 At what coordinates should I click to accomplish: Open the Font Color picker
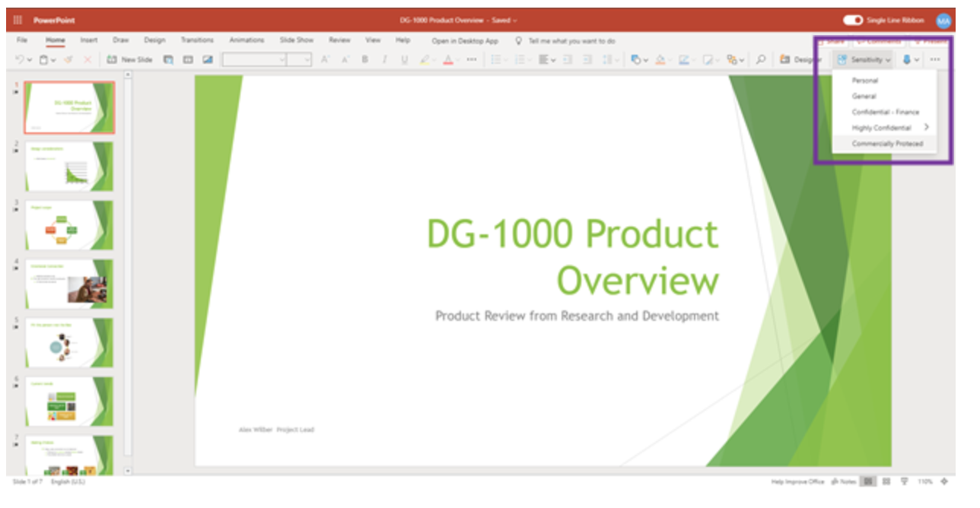point(447,58)
